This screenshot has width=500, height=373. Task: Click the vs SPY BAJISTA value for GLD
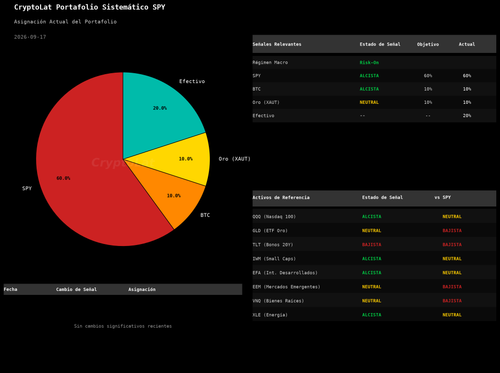(452, 231)
